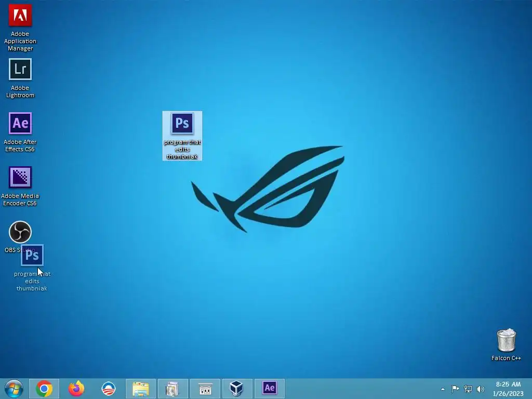532x399 pixels.
Task: Click the 'Adobe Lightroom' icon label text
Action: click(20, 91)
